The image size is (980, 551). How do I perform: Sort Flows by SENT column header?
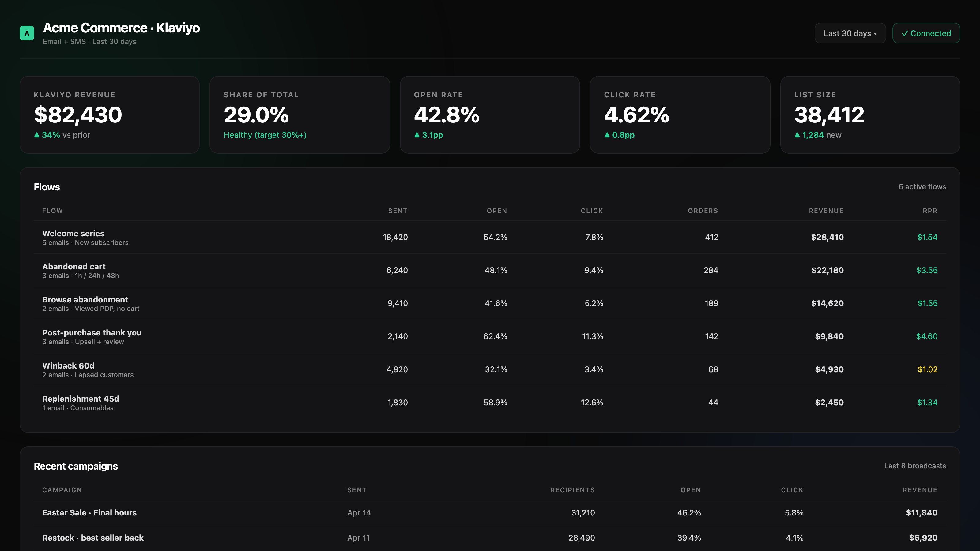398,211
